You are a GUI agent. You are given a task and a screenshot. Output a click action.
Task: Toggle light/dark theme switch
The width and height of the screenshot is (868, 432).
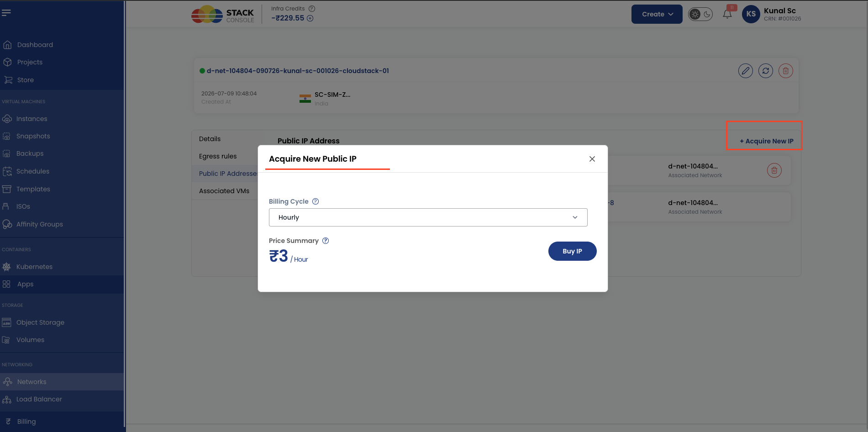coord(700,14)
